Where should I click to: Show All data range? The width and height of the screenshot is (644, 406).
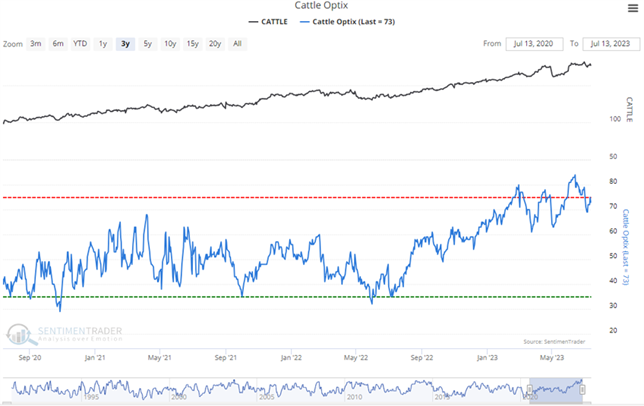click(x=237, y=44)
